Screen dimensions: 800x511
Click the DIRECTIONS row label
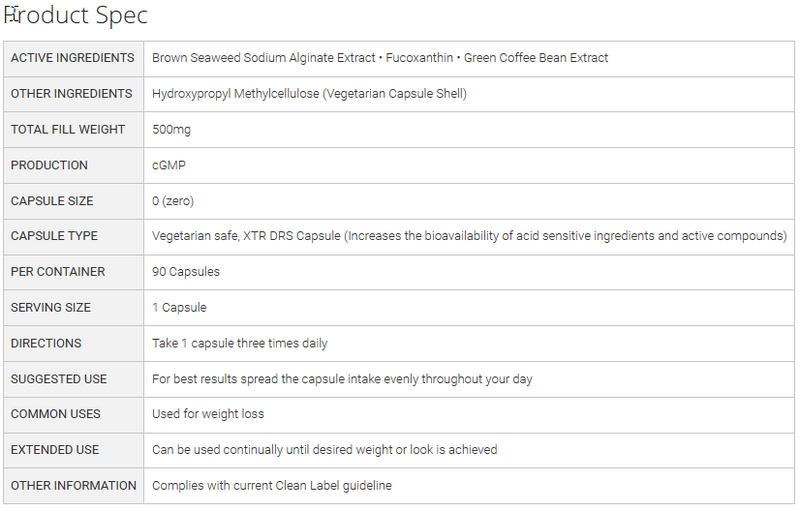[x=46, y=343]
